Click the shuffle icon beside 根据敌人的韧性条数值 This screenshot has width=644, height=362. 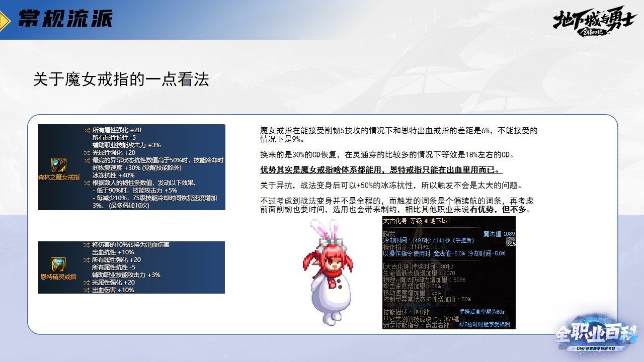click(87, 183)
